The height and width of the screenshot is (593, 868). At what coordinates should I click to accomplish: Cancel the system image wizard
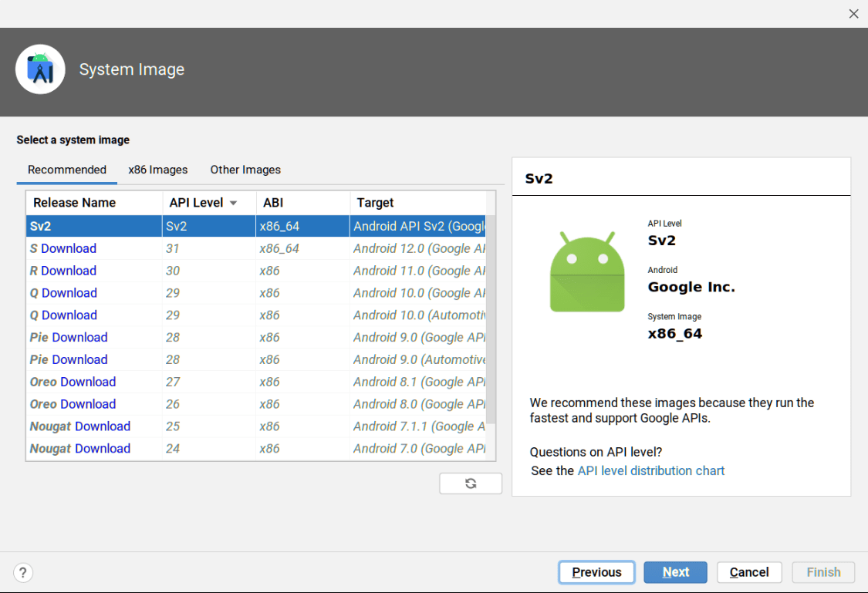pos(749,572)
